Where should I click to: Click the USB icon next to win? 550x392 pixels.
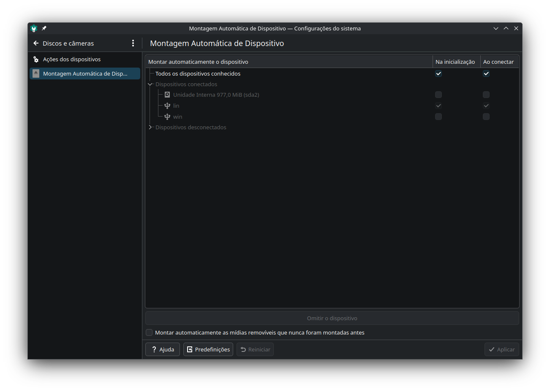point(167,117)
